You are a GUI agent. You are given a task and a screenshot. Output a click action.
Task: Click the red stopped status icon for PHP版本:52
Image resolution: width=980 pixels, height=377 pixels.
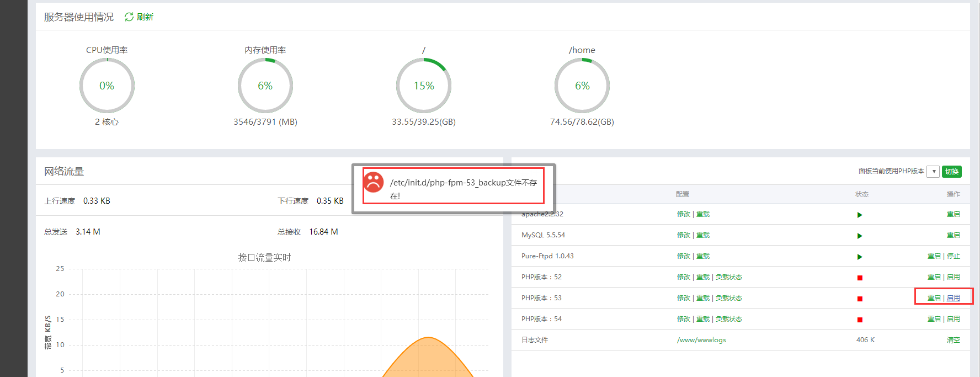click(860, 278)
